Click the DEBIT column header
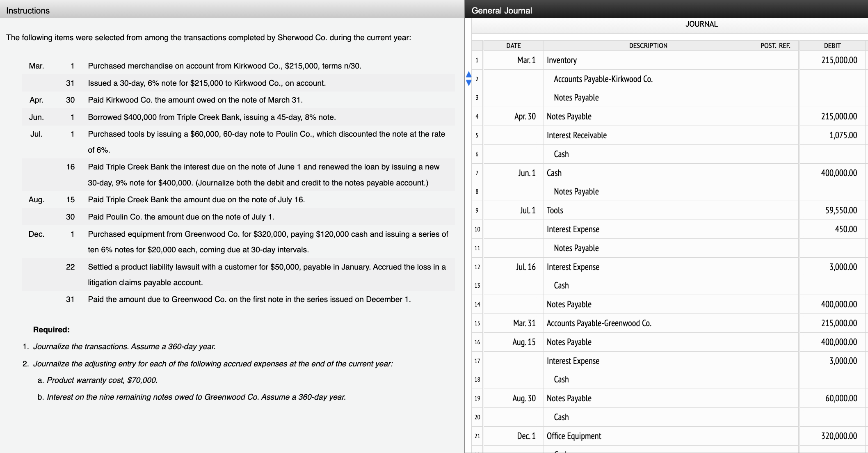The width and height of the screenshot is (868, 453). 832,46
